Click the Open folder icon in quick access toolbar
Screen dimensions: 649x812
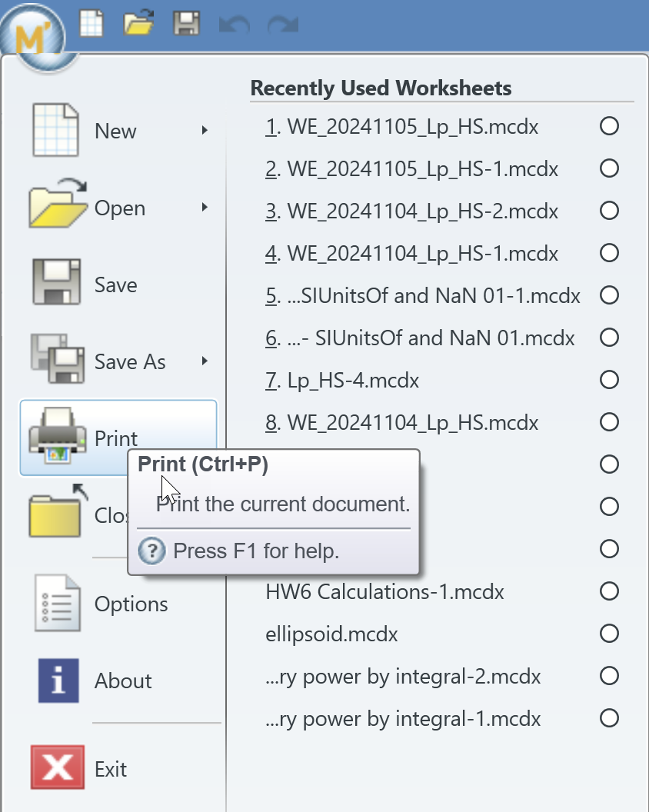[x=138, y=23]
